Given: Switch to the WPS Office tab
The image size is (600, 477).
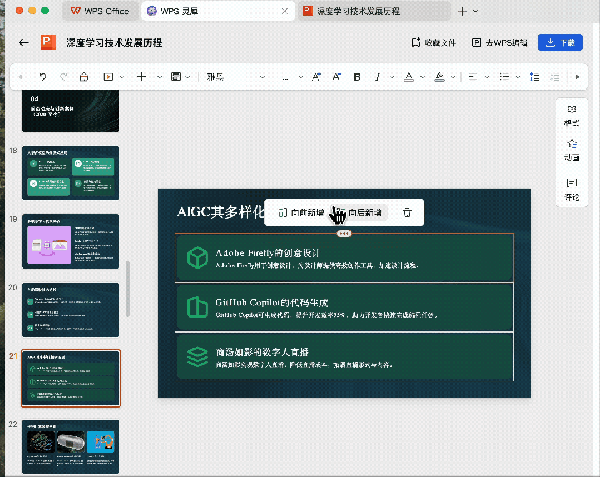Looking at the screenshot, I should pos(100,11).
